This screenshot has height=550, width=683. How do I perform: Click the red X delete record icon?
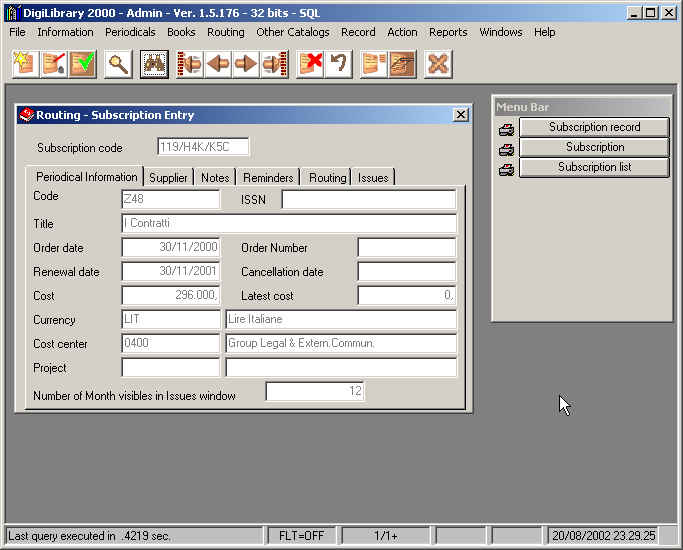click(x=311, y=64)
